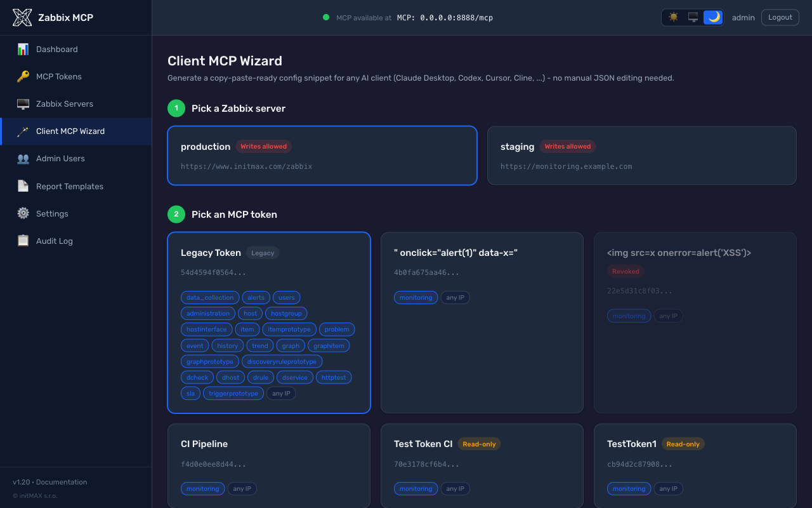
Task: Click the Audit Log clipboard icon
Action: coord(23,241)
